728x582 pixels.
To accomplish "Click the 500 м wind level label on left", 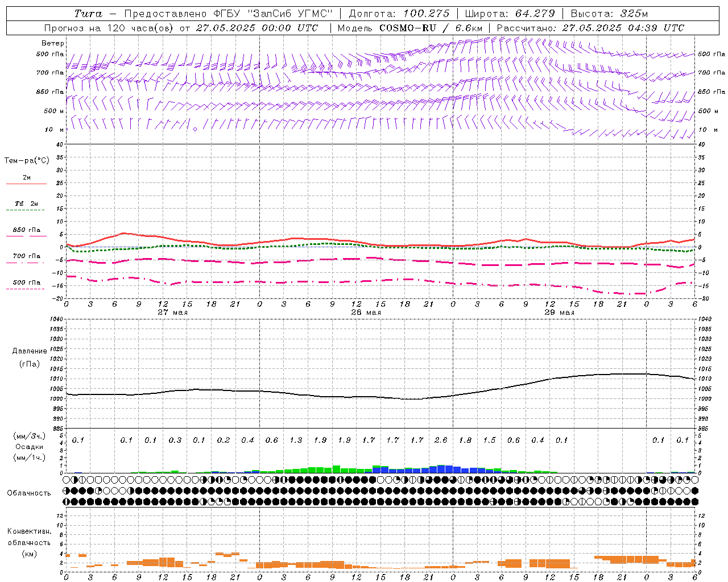I will tap(54, 111).
